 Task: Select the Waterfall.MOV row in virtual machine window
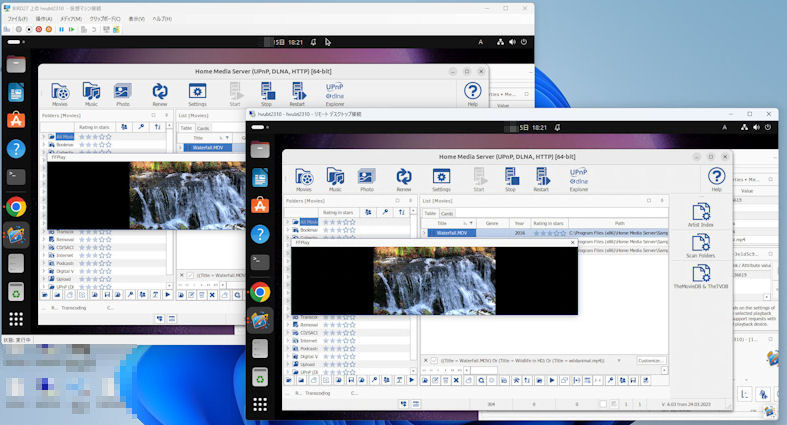click(x=208, y=148)
